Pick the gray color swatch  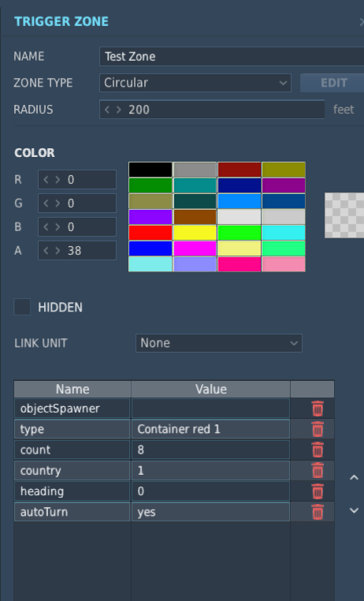pyautogui.click(x=195, y=170)
